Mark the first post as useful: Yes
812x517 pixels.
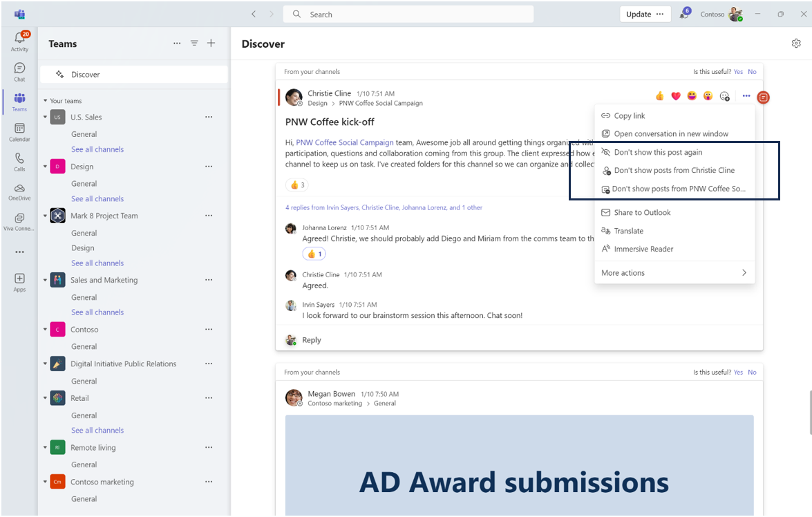(x=738, y=72)
